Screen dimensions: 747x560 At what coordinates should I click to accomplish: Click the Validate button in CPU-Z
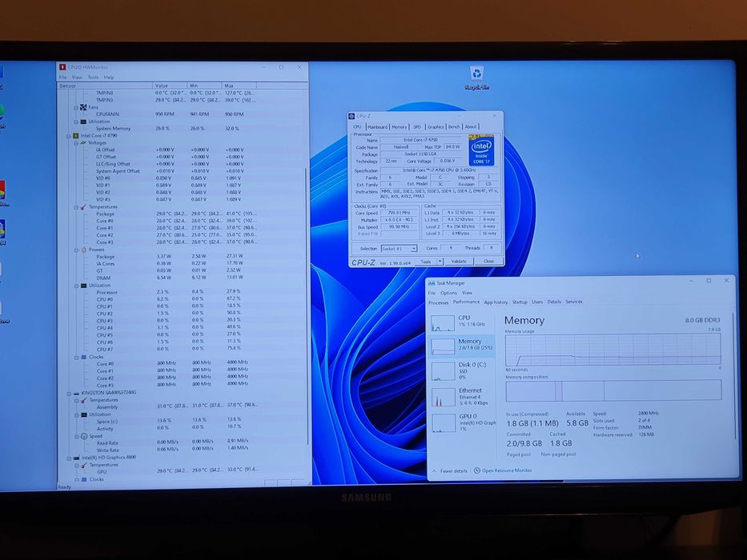[459, 262]
